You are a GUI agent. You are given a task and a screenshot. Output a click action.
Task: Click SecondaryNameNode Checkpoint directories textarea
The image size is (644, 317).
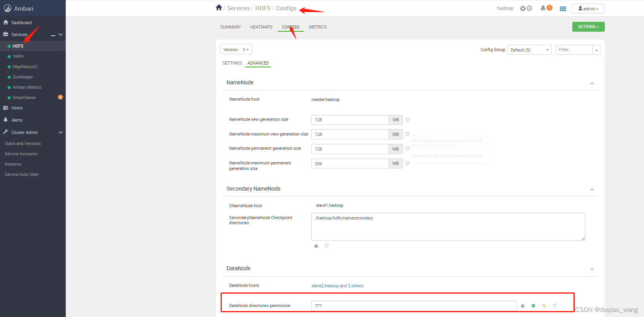(x=448, y=227)
